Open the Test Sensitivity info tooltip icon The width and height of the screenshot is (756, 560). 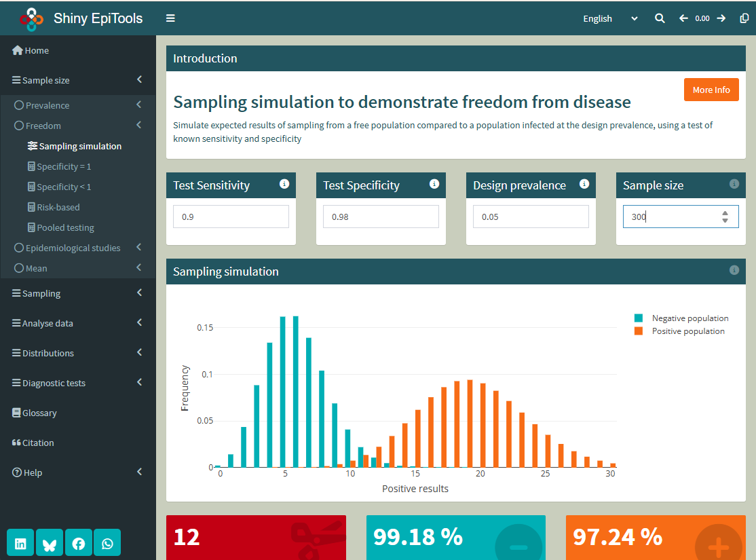[x=284, y=184]
